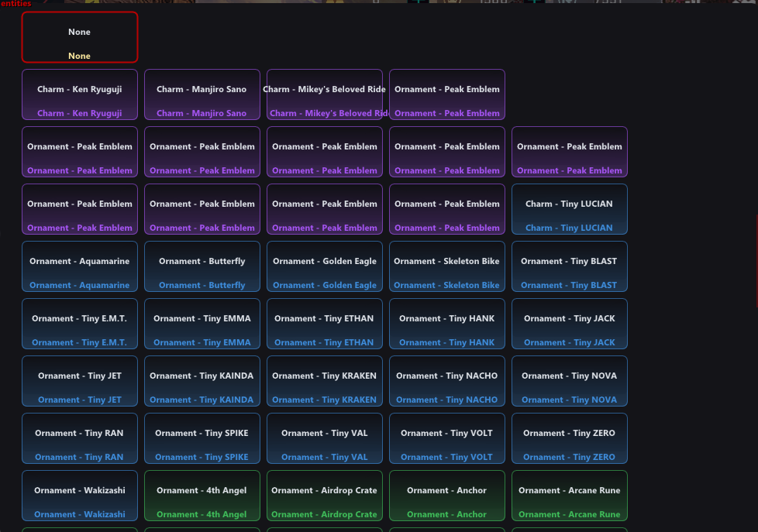
Task: Choose the Ornament - Golden Eagle card
Action: 325,266
